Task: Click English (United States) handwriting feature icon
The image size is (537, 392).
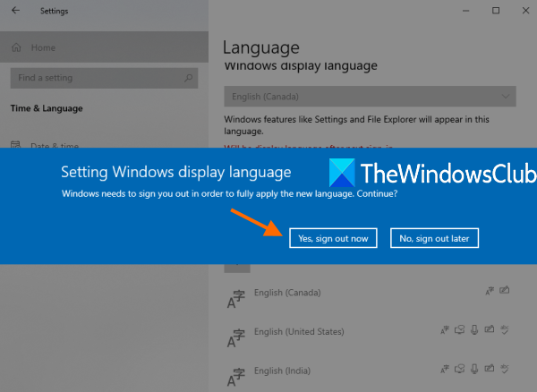Action: [x=489, y=329]
